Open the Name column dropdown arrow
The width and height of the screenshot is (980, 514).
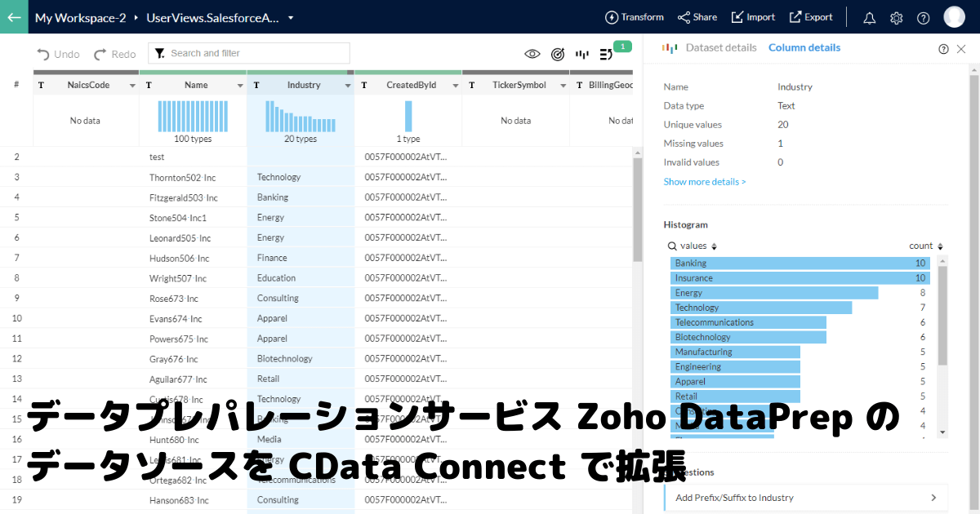tap(240, 86)
